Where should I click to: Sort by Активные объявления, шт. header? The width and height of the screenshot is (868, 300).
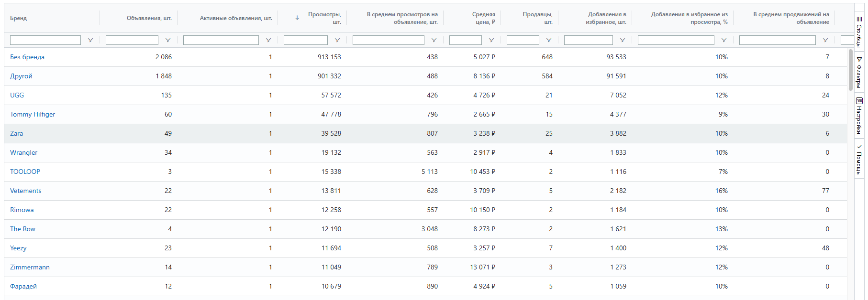pyautogui.click(x=236, y=18)
